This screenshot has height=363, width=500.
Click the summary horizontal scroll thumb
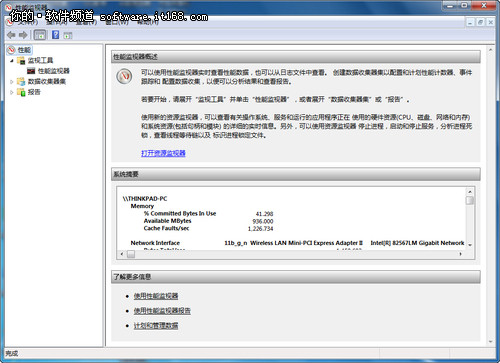coord(131,254)
